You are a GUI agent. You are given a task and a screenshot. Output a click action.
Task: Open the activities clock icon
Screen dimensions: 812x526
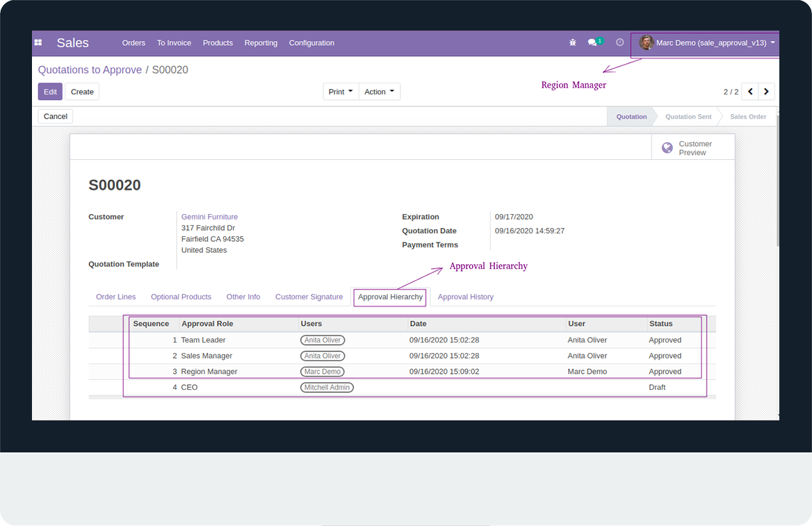point(620,42)
